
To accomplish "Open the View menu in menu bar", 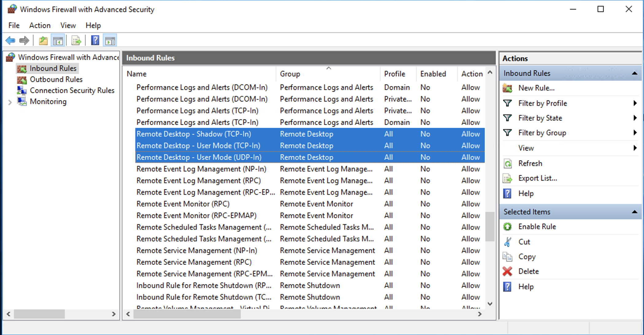I will click(x=68, y=25).
